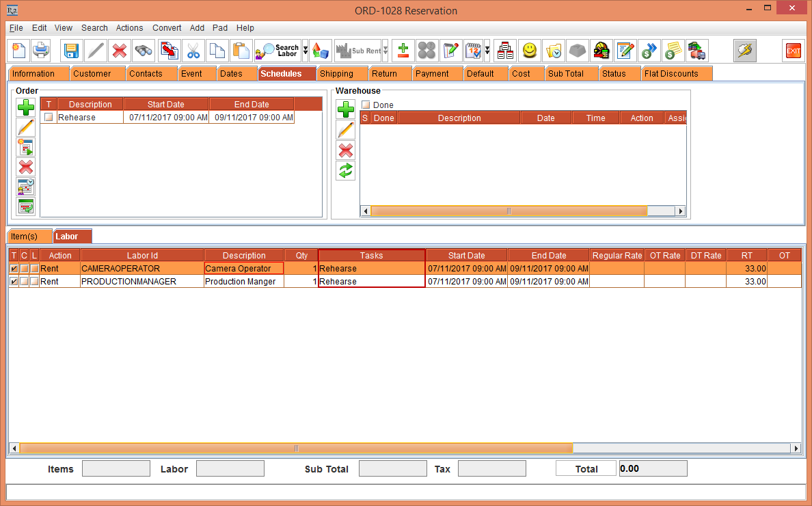This screenshot has height=506, width=812.
Task: Click the Tasks column header
Action: (371, 255)
